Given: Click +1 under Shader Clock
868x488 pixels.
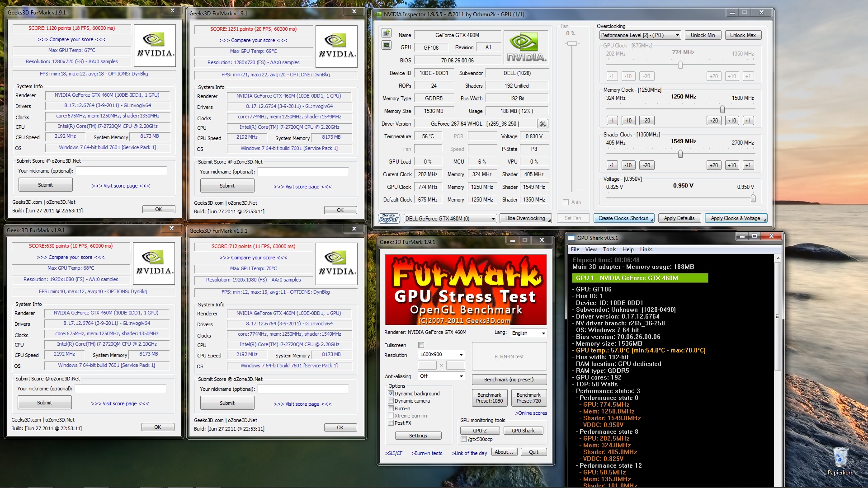Looking at the screenshot, I should pos(748,165).
